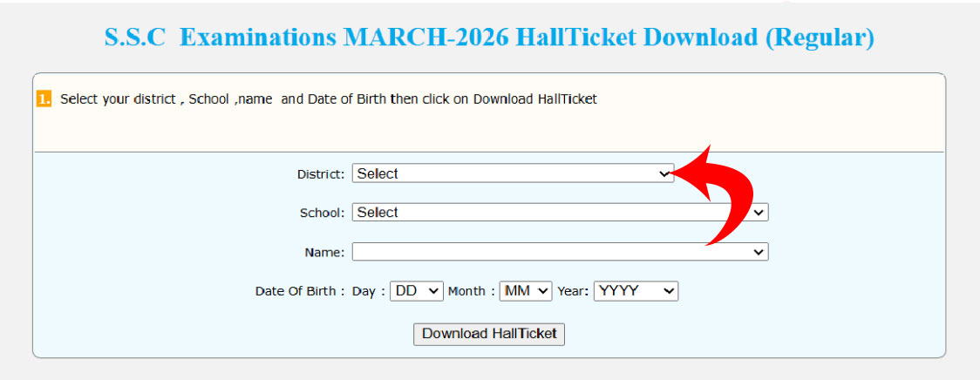Image resolution: width=980 pixels, height=380 pixels.
Task: Expand the Name dropdown field
Action: click(x=558, y=252)
